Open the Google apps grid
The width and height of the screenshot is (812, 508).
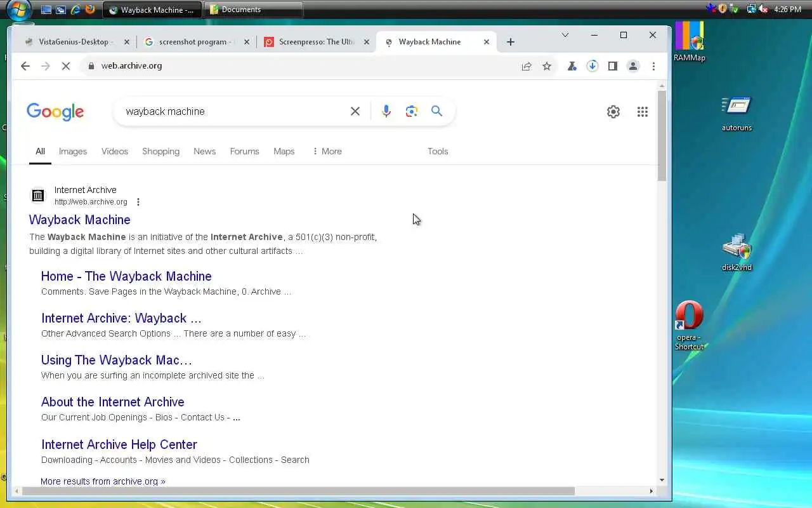pos(642,112)
